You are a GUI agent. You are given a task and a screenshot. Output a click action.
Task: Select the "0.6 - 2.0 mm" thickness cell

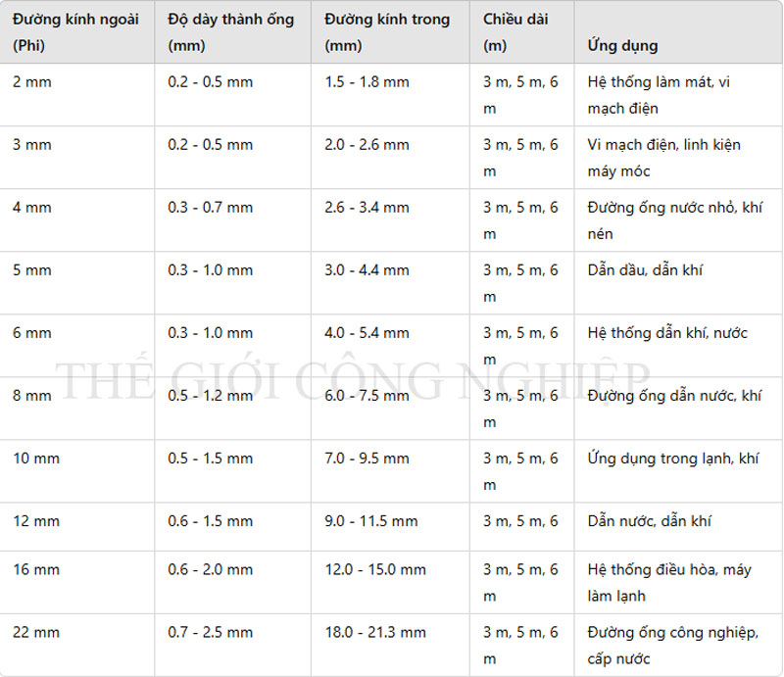pos(210,569)
